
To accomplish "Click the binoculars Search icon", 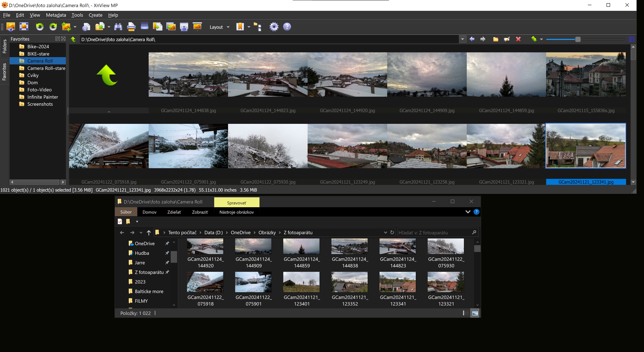I will click(118, 27).
